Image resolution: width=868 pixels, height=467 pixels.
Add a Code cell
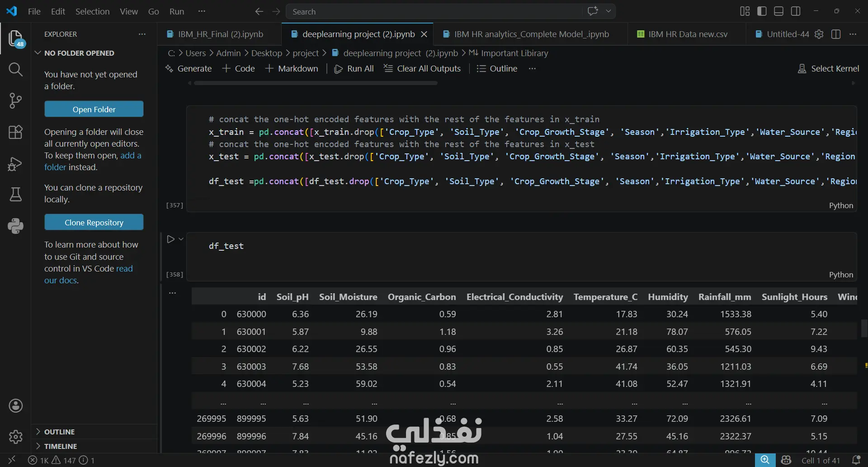239,68
